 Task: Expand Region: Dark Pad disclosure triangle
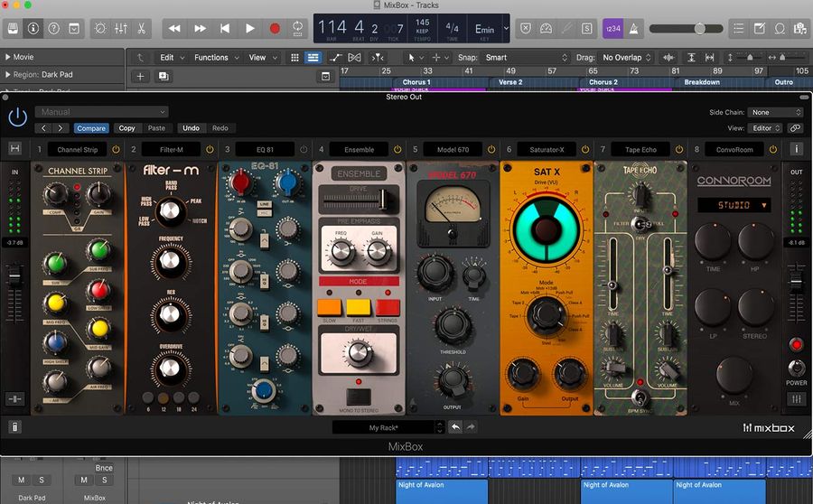coord(8,75)
